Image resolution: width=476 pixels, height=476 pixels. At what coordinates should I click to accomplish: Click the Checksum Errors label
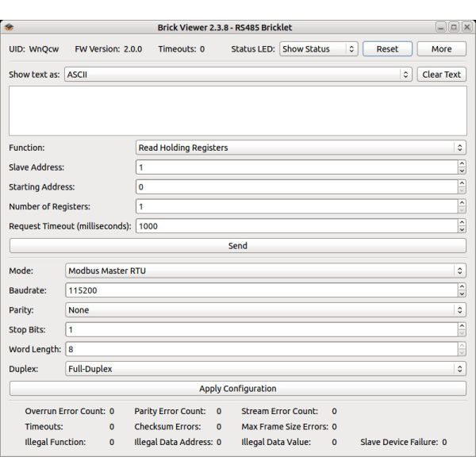(167, 427)
